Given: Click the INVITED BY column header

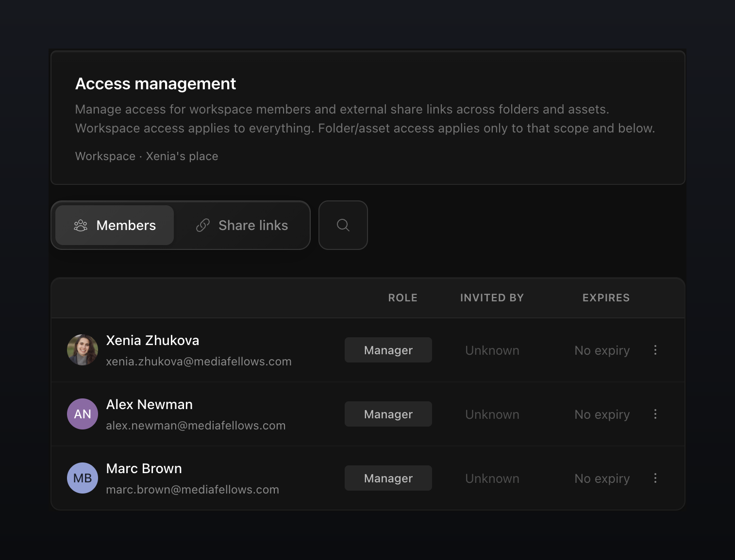Looking at the screenshot, I should [x=492, y=297].
